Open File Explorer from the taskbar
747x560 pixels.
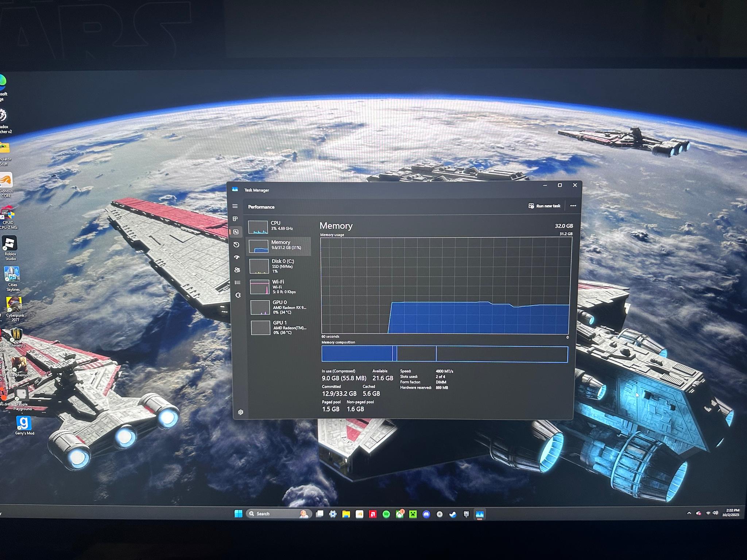click(346, 514)
